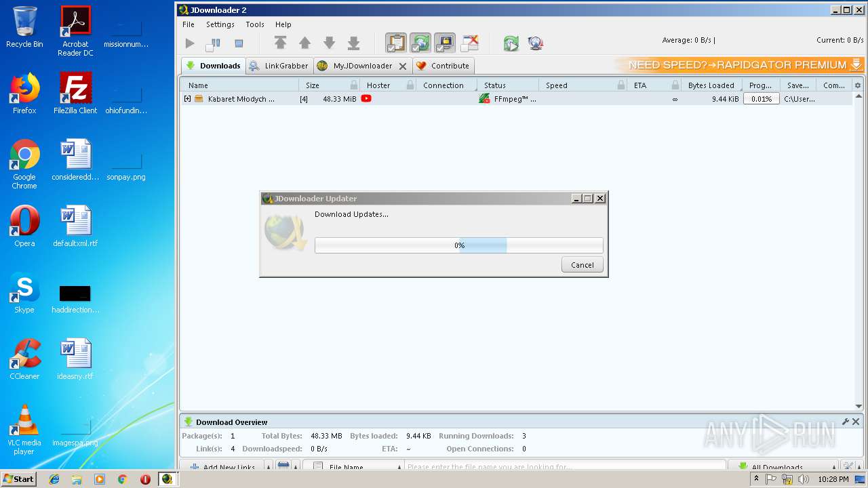Toggle silent mode in toolbar
Viewport: 868px width, 488px height.
469,43
